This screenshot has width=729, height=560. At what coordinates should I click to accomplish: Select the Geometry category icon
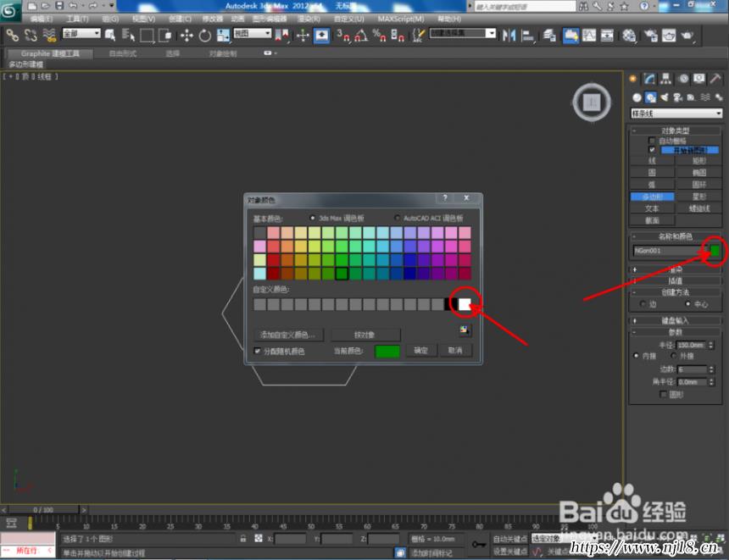[x=637, y=97]
